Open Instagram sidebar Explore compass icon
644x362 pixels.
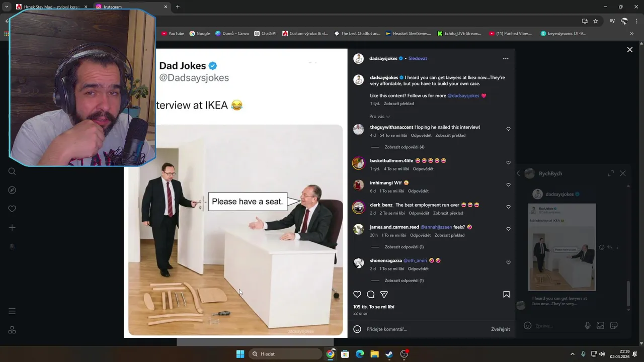12,190
